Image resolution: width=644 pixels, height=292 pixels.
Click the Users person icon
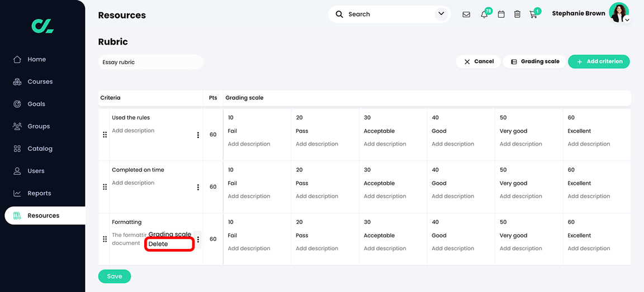17,171
